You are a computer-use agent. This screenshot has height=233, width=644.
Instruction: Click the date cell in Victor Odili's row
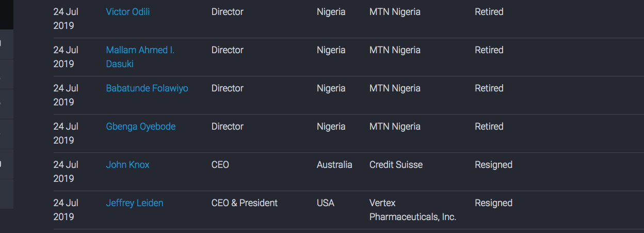pos(66,19)
